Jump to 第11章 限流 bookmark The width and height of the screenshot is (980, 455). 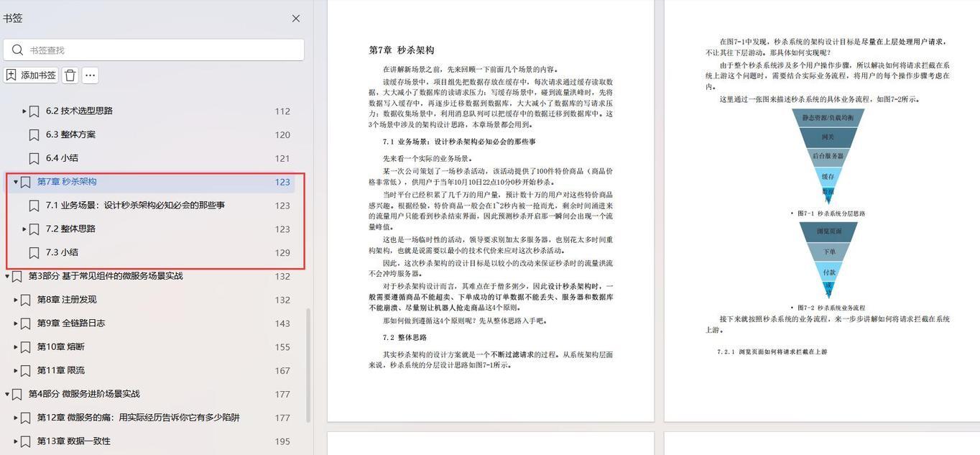(61, 371)
